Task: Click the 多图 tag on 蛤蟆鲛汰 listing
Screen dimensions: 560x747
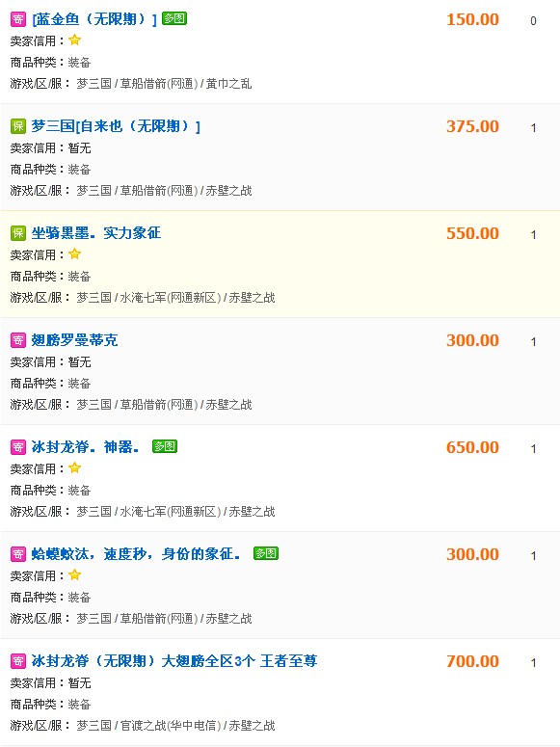Action: coord(266,553)
